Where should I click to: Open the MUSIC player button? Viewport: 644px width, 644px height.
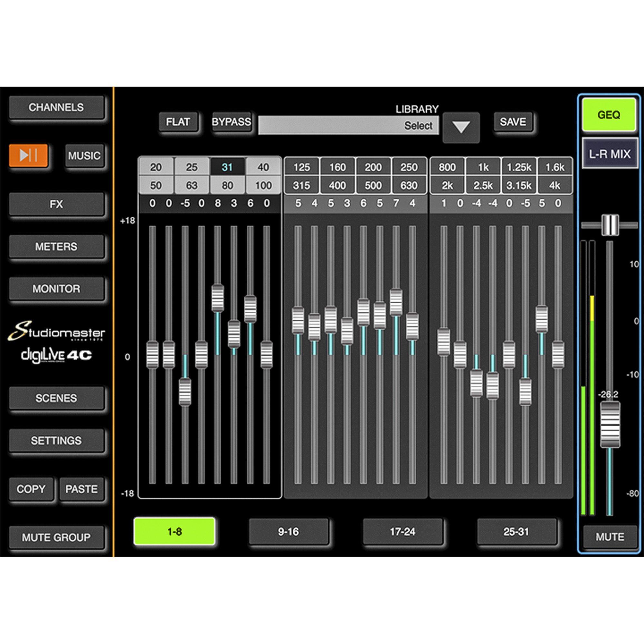click(x=84, y=156)
